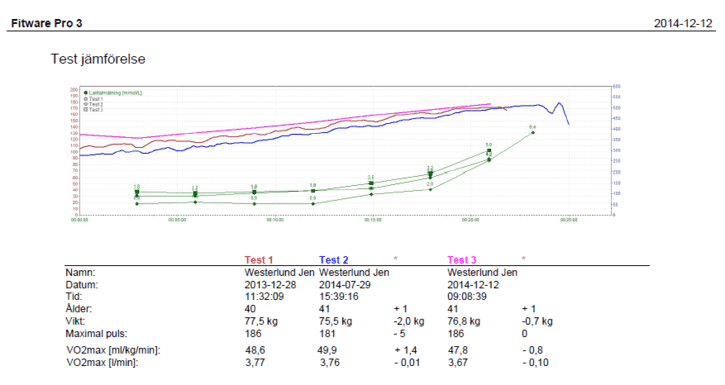Click the VO2max [l/min]: row label
This screenshot has width=725, height=385.
(x=102, y=363)
